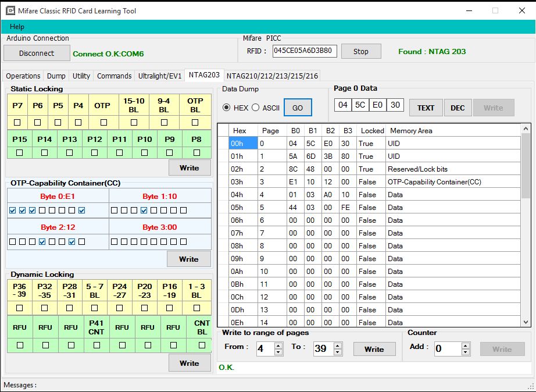Click the Locked column header

pyautogui.click(x=371, y=131)
